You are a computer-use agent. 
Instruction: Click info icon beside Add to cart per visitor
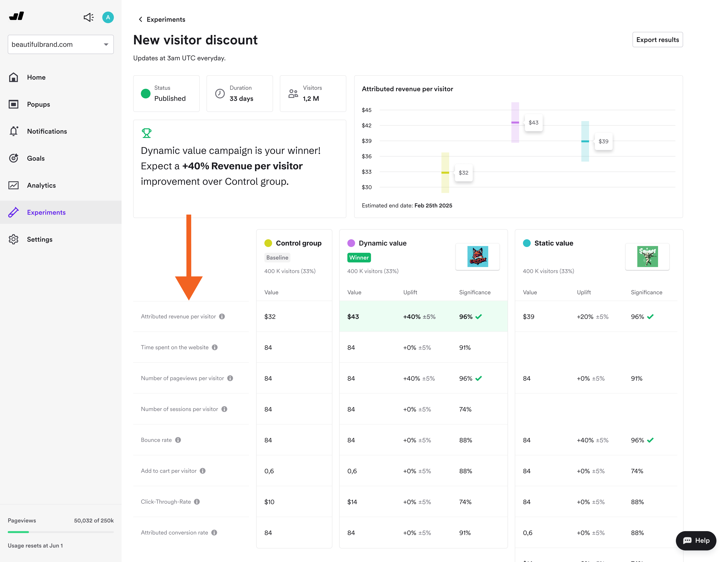(x=203, y=471)
